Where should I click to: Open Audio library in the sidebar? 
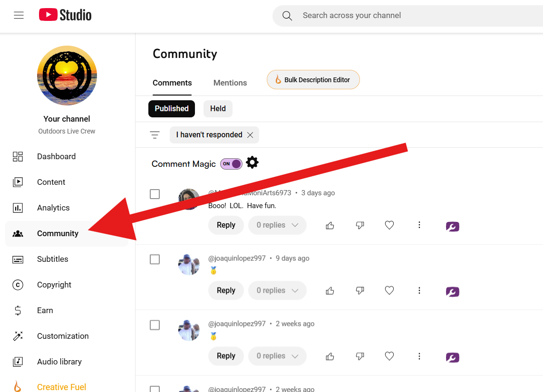tap(67, 362)
